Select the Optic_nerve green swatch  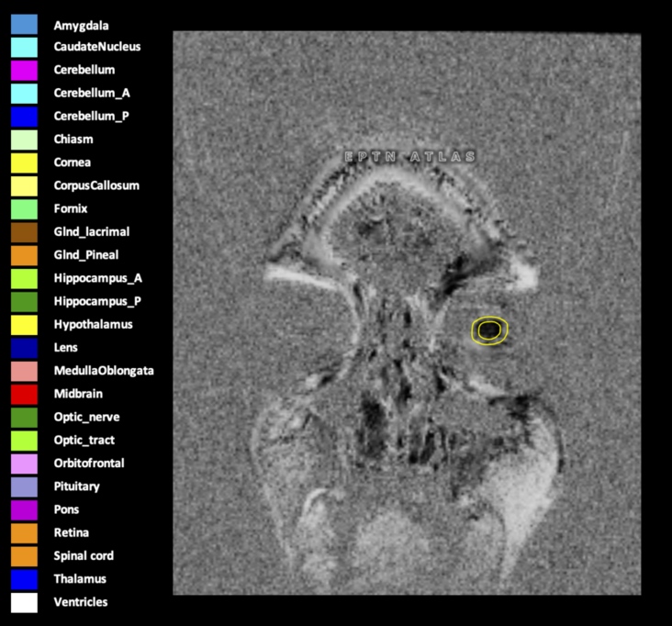point(24,418)
